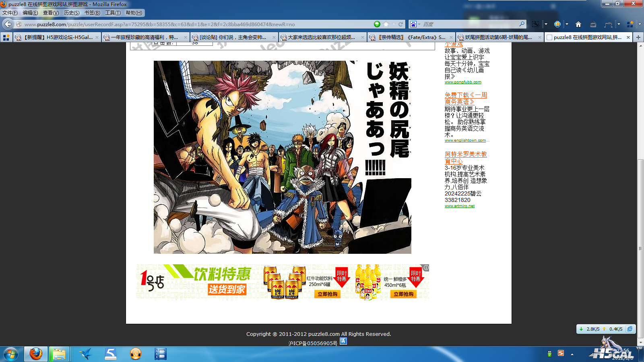The image size is (644, 362).
Task: Open a new tab with the plus button
Action: pyautogui.click(x=638, y=37)
